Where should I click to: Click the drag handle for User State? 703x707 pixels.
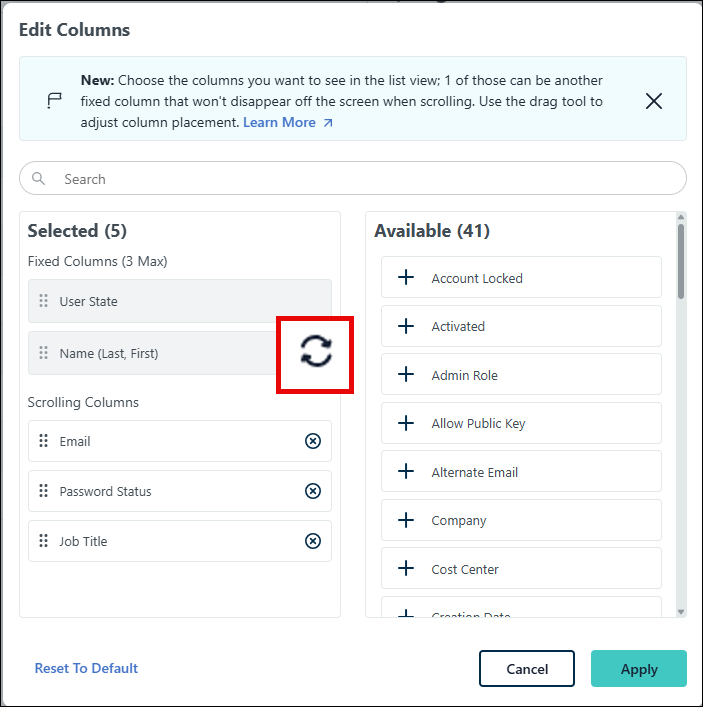pos(43,301)
